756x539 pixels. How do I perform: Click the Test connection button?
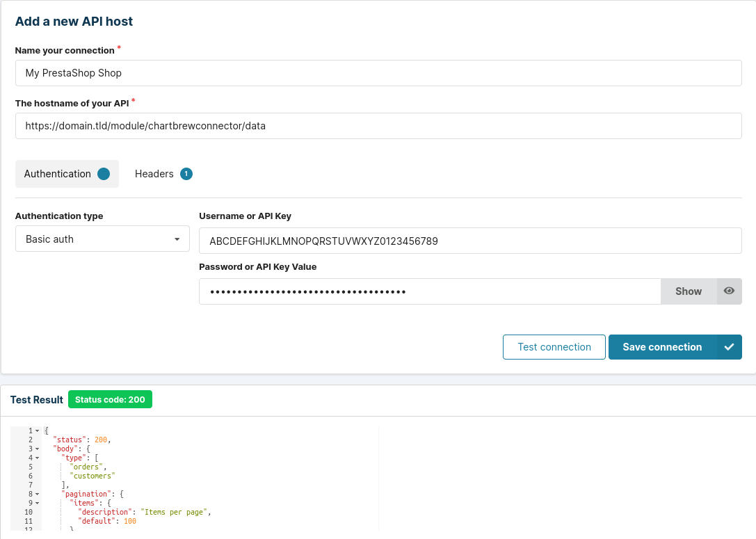pos(554,346)
